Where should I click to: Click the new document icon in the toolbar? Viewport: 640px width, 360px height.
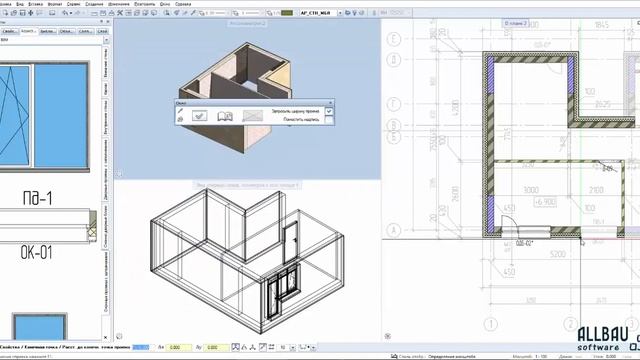click(x=5, y=13)
